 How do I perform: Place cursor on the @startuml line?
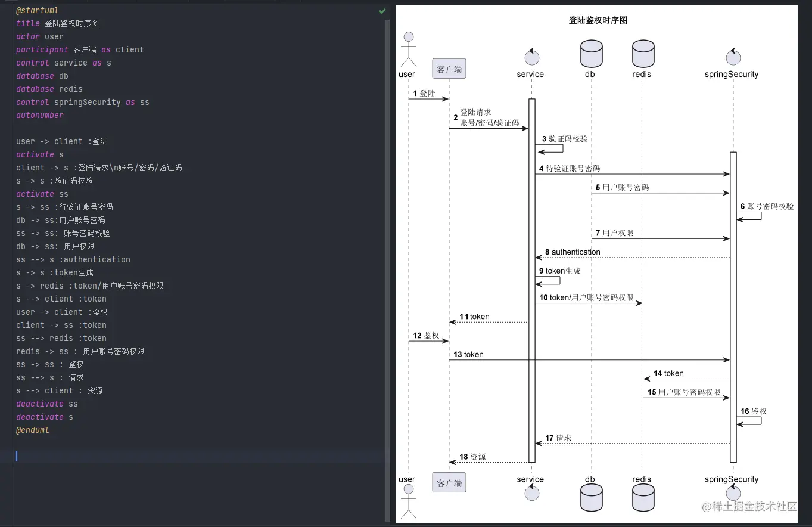point(38,10)
